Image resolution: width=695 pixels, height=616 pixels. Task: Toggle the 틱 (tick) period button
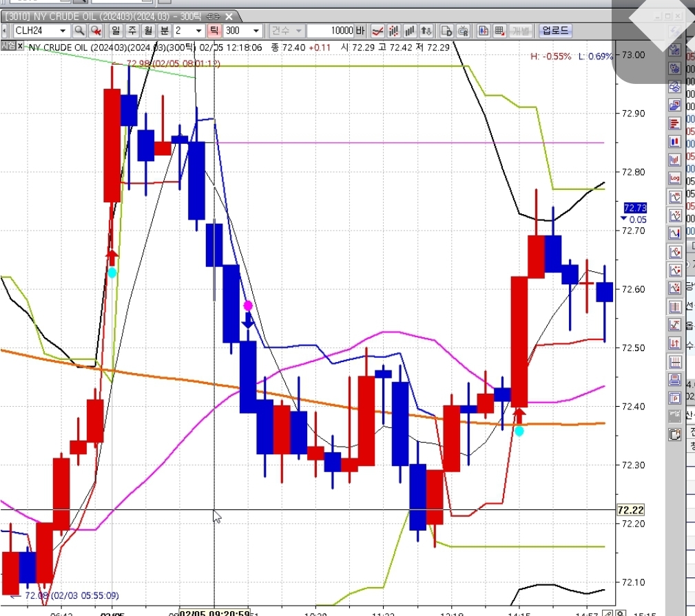214,31
